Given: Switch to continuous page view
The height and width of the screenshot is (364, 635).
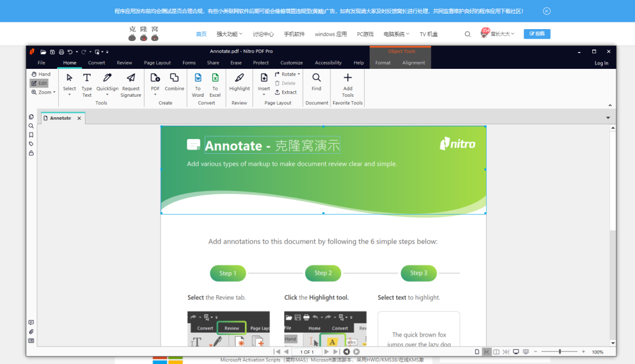Looking at the screenshot, I should (x=486, y=352).
